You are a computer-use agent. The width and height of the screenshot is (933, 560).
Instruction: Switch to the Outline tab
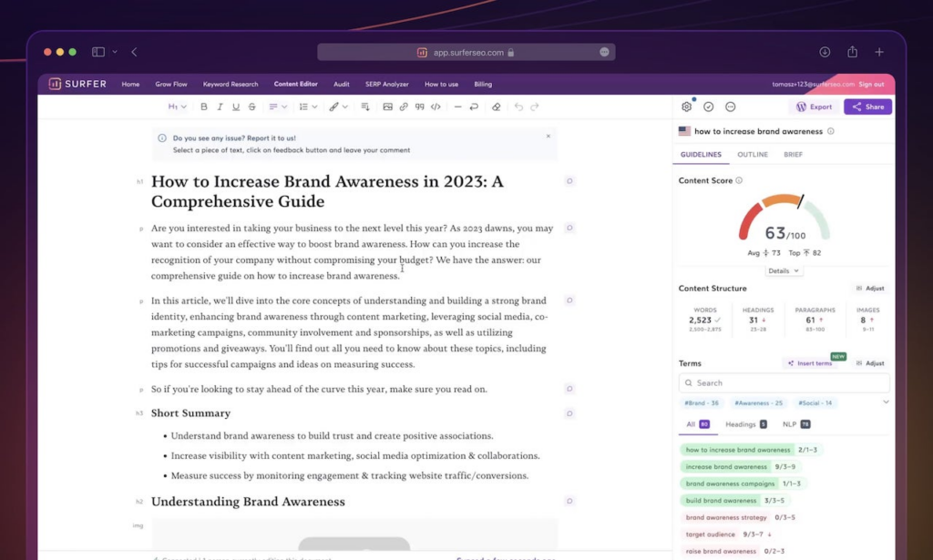click(752, 155)
